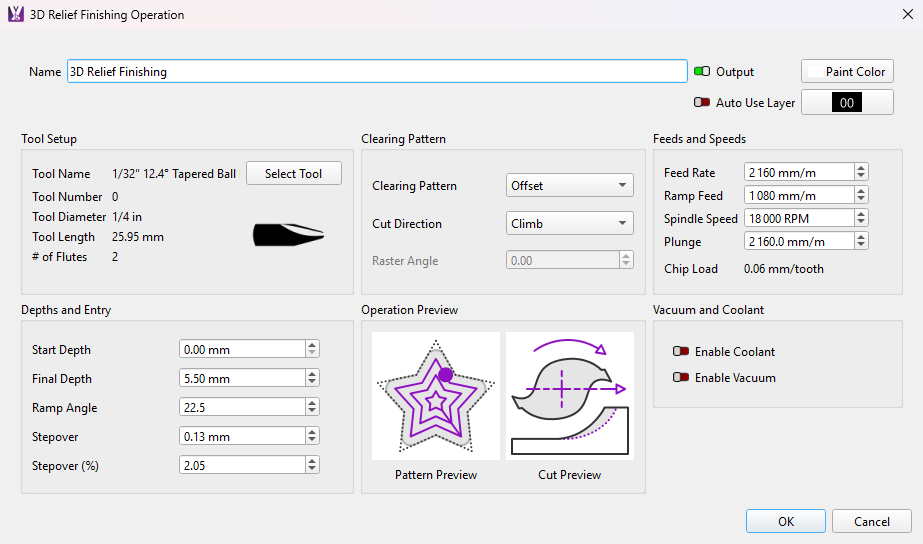The width and height of the screenshot is (923, 544).
Task: Click the Cut Preview image
Action: 569,396
